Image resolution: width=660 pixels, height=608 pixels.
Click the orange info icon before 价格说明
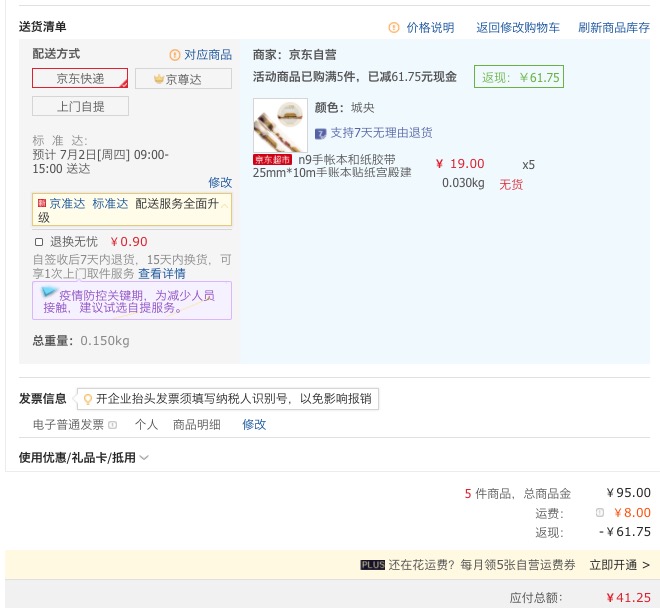coord(394,27)
